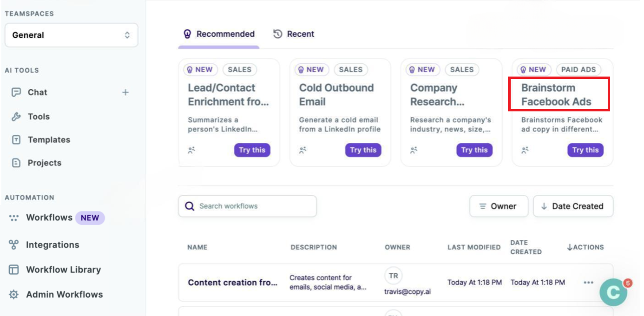Open the Projects sidebar item
Image resolution: width=644 pixels, height=316 pixels.
click(x=37, y=163)
